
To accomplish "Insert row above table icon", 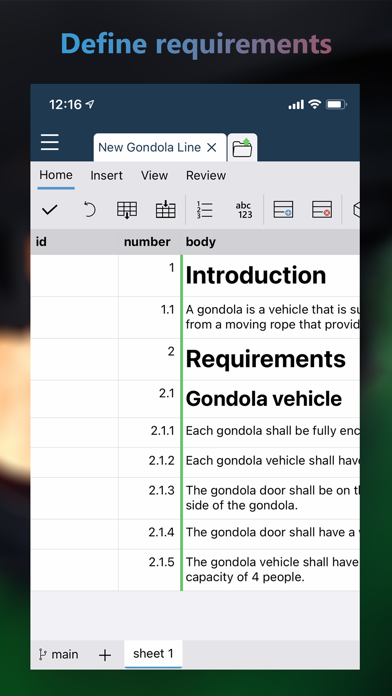I will pyautogui.click(x=166, y=209).
